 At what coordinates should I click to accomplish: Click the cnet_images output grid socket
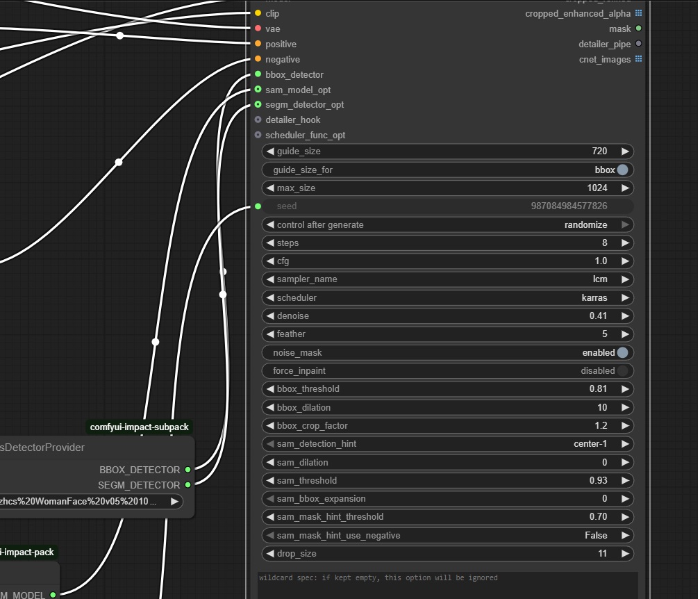click(x=638, y=59)
